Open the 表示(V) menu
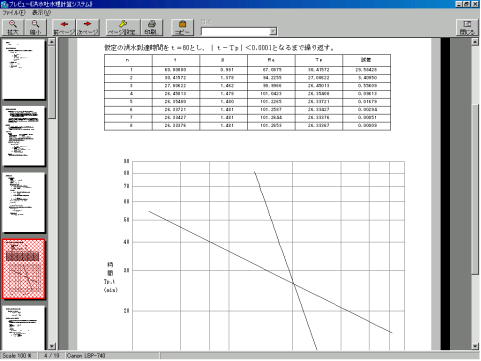Screen dimensions: 481x361 (41, 13)
